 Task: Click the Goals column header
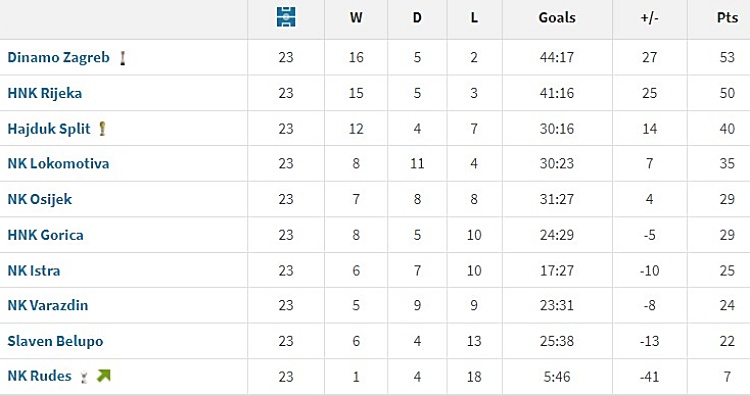[x=557, y=18]
